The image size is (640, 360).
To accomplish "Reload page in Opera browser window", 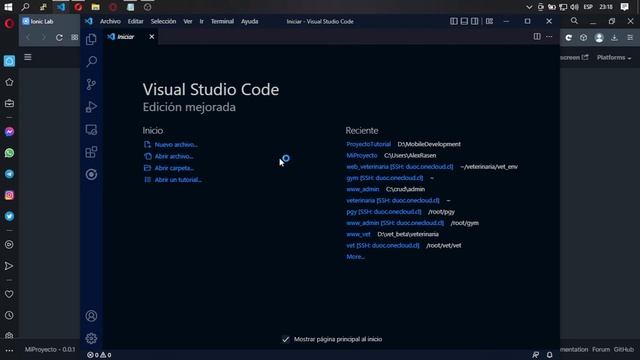I will 59,38.
